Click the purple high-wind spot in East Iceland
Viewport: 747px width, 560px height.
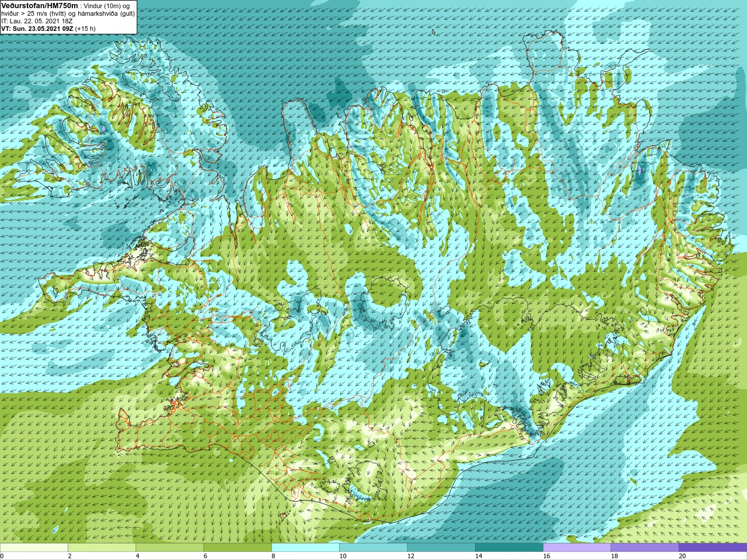[x=640, y=170]
